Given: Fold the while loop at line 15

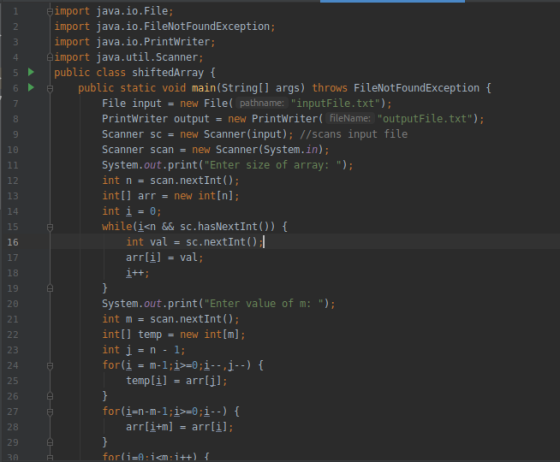Looking at the screenshot, I should point(50,227).
